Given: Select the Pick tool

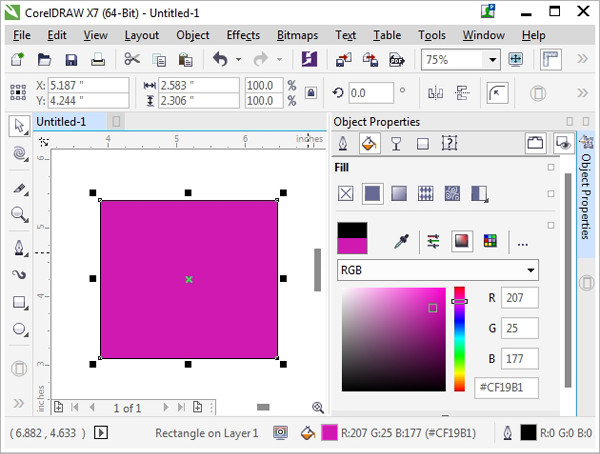Looking at the screenshot, I should [x=19, y=126].
